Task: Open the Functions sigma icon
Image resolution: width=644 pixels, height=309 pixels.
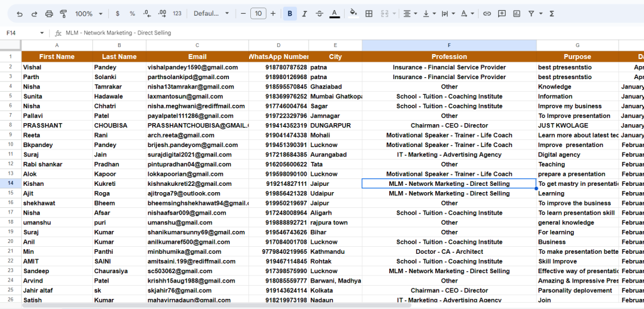Action: point(552,14)
